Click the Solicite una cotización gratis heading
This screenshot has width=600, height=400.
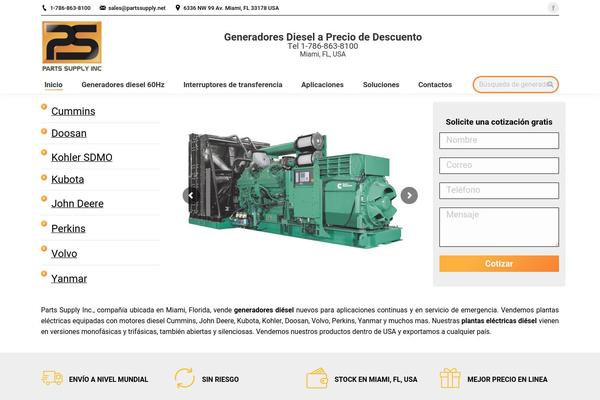(x=499, y=122)
